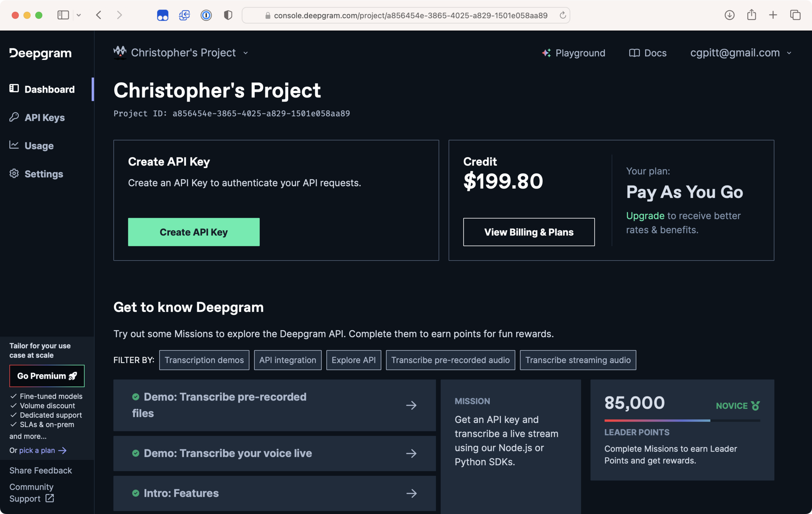This screenshot has height=514, width=812.
Task: Expand the Safari sidebar options chevron
Action: tap(79, 15)
